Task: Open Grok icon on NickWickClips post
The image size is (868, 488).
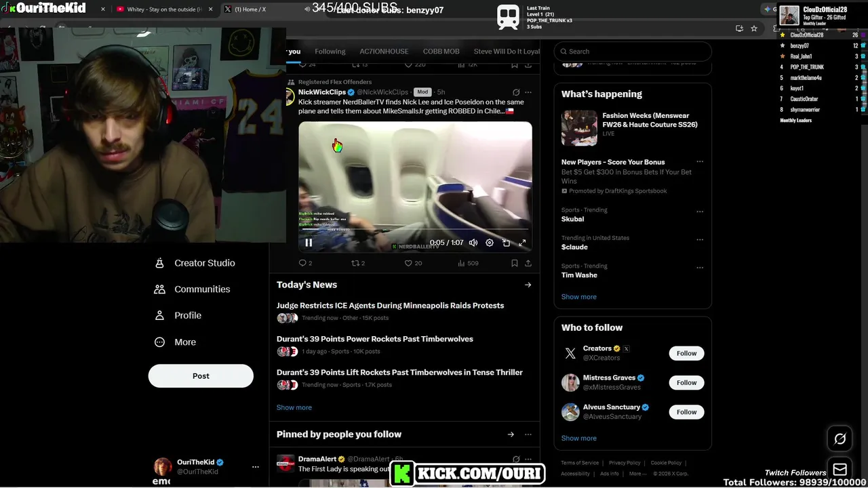Action: click(516, 92)
